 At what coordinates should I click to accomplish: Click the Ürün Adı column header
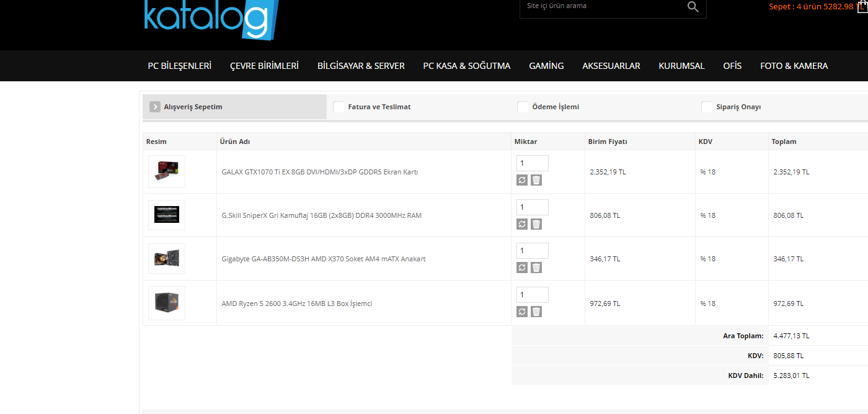pos(235,142)
